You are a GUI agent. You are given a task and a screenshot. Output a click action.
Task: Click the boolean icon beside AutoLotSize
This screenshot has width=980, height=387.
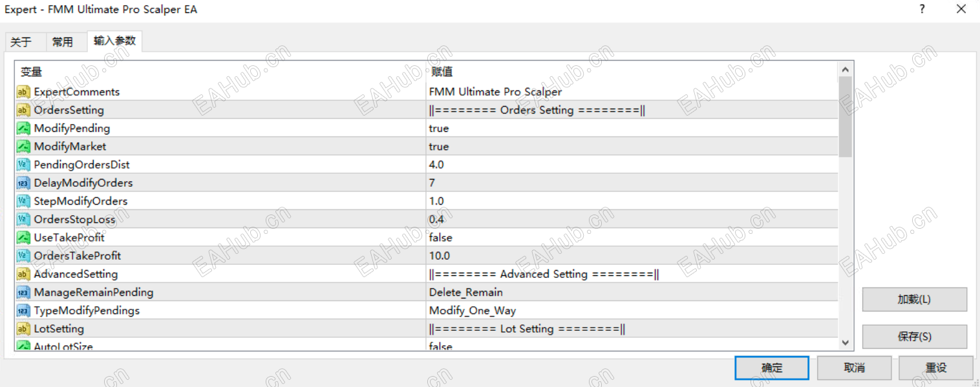point(24,346)
